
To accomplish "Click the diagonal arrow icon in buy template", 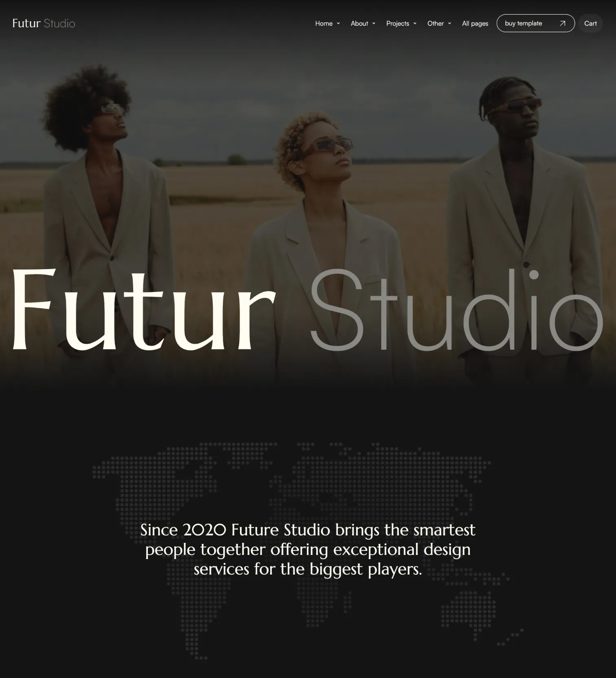I will click(563, 23).
